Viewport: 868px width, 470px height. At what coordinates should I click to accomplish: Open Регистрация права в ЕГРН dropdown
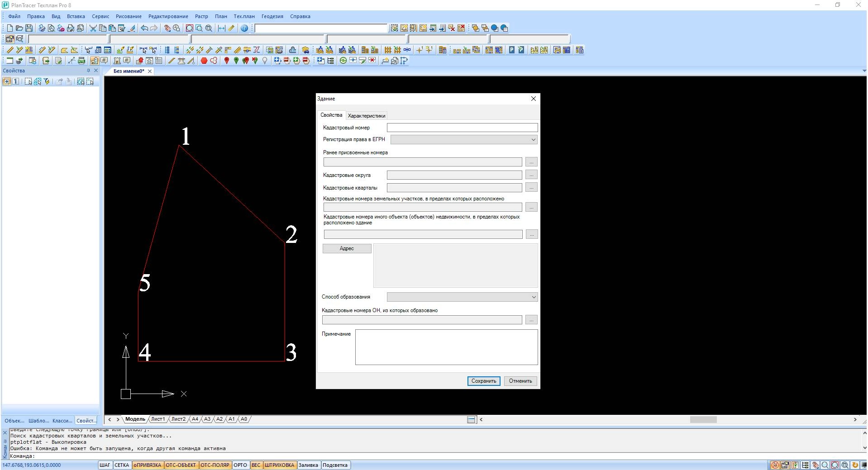[464, 140]
